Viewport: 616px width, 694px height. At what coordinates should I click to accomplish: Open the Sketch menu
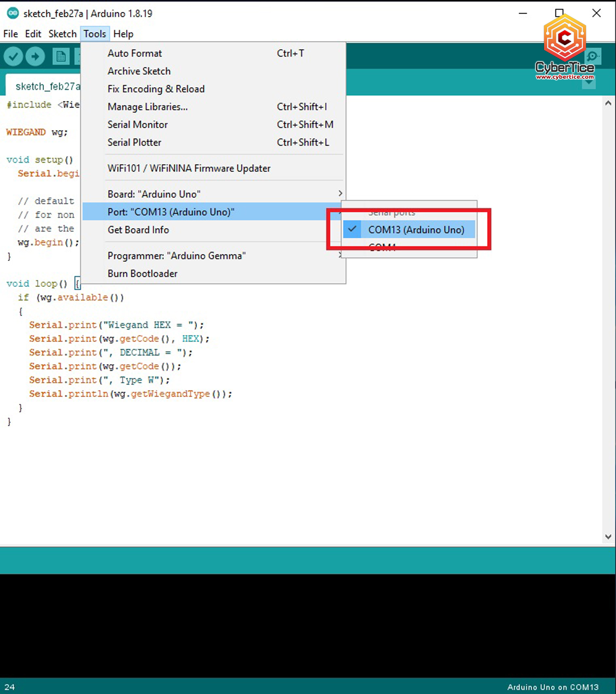(x=62, y=34)
